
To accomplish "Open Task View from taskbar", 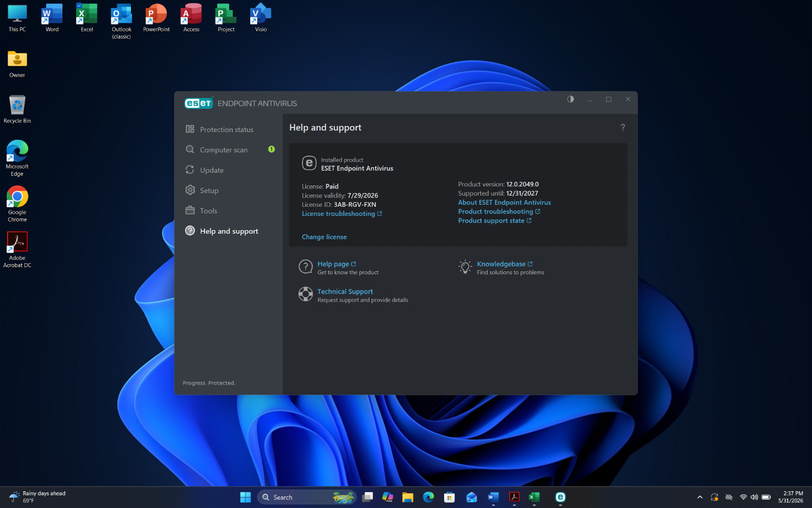I will pyautogui.click(x=368, y=497).
